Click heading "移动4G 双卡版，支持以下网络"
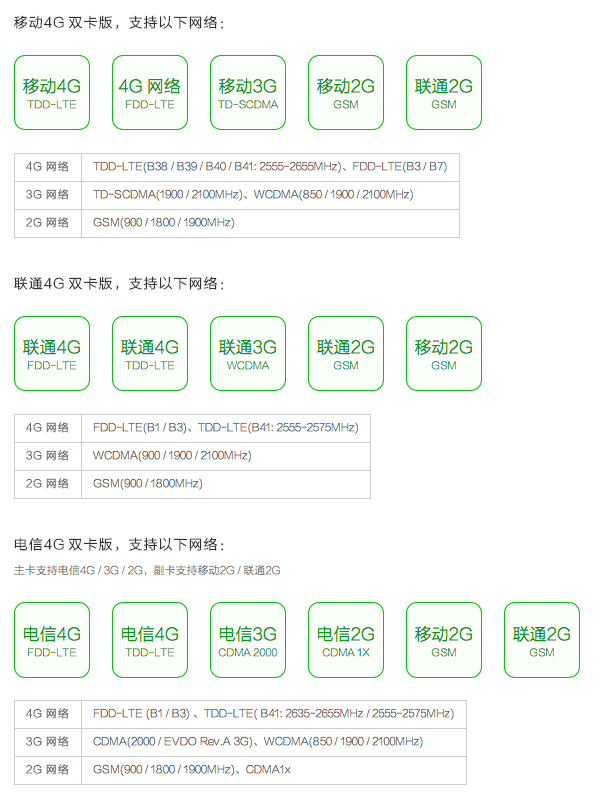 tap(119, 23)
